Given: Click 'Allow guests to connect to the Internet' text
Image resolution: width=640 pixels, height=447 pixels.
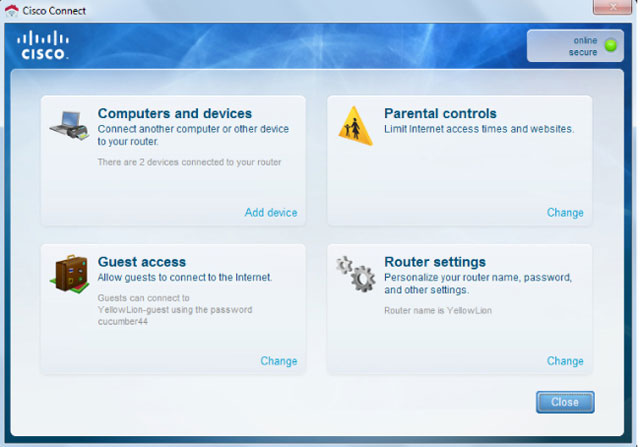Looking at the screenshot, I should [x=184, y=278].
